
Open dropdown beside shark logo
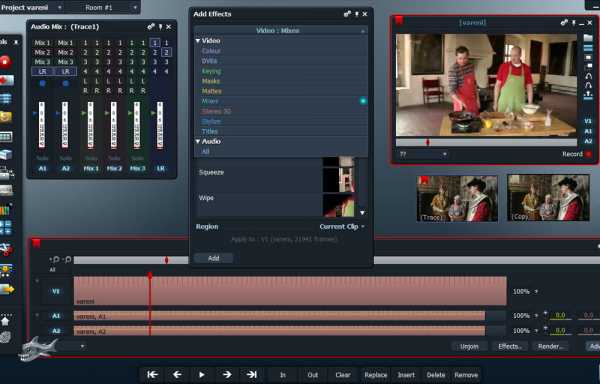pyautogui.click(x=82, y=347)
